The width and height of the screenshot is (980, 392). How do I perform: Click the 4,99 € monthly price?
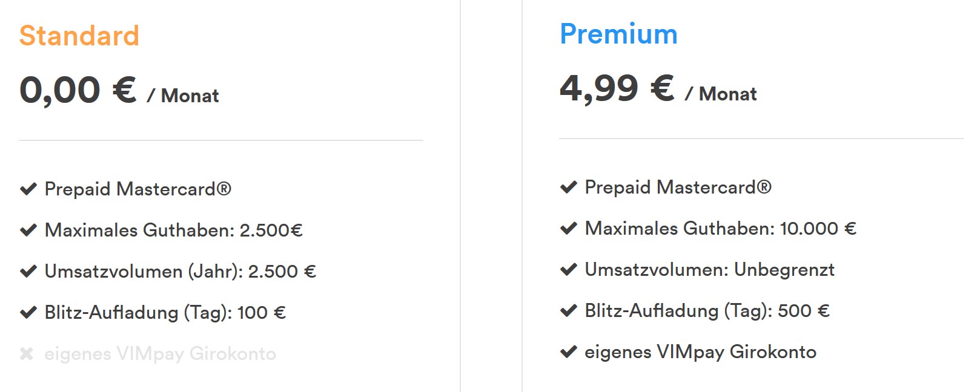pos(617,88)
